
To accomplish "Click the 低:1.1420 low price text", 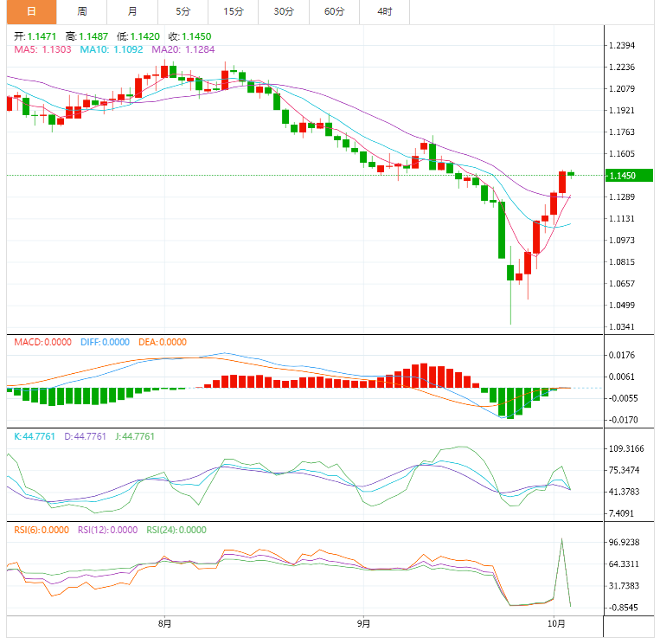I will (138, 36).
